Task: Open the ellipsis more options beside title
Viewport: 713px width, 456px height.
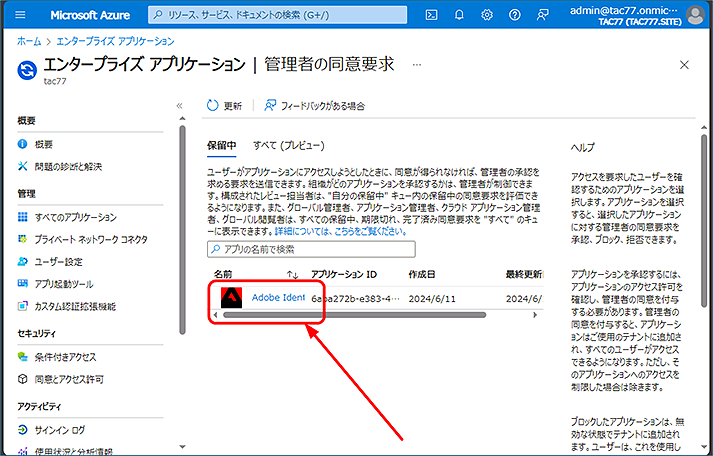Action: pyautogui.click(x=417, y=65)
